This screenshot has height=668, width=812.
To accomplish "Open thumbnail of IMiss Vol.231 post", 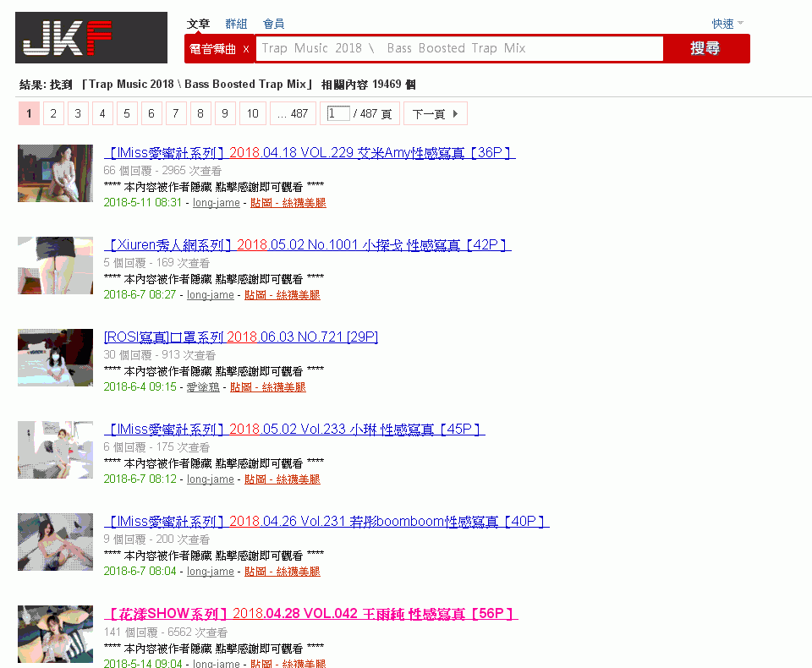I will click(56, 542).
